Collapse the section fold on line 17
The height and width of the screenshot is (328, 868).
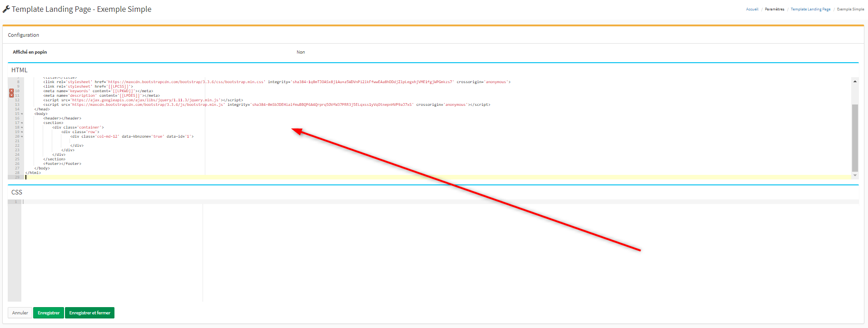22,123
